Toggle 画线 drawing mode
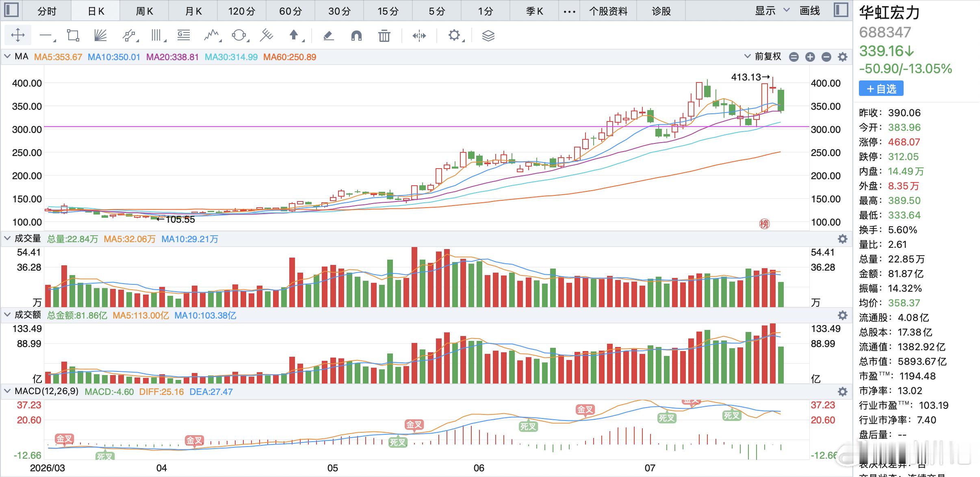The image size is (980, 477). [810, 11]
